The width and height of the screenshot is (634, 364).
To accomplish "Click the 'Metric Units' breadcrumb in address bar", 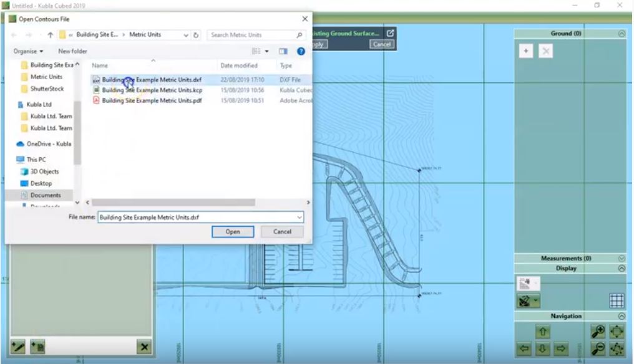I will pos(145,35).
